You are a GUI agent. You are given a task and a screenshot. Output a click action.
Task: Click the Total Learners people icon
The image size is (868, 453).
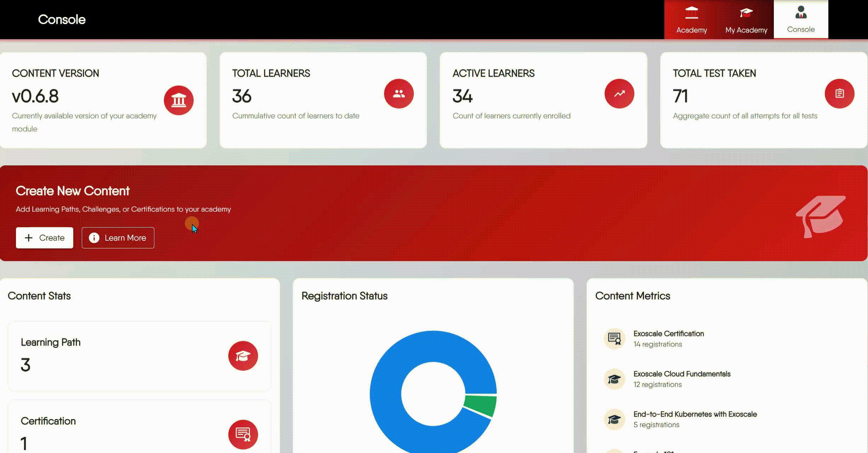click(399, 93)
